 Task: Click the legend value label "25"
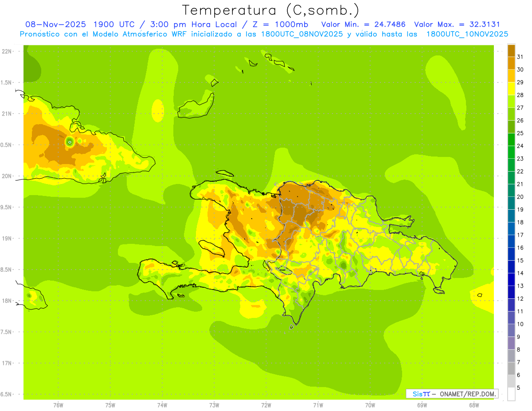[520, 133]
